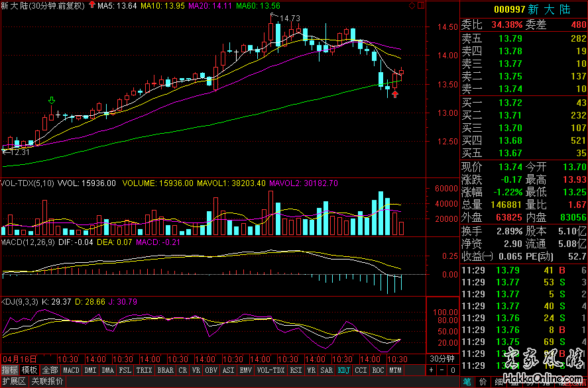Switch to the CR indicator tab
Viewport: 588px width, 388px height.
(x=183, y=370)
